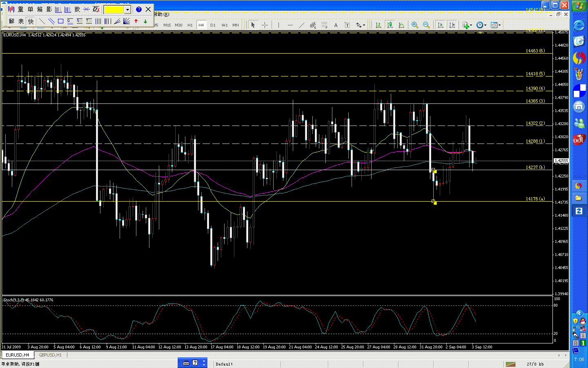Switch to bar chart display
Screen dimensions: 588x368
pos(379,25)
